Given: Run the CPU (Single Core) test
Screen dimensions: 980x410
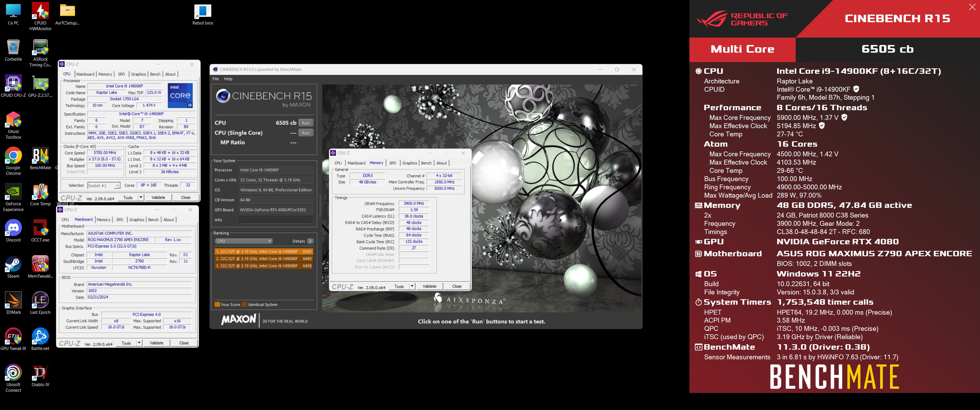Looking at the screenshot, I should pyautogui.click(x=305, y=133).
